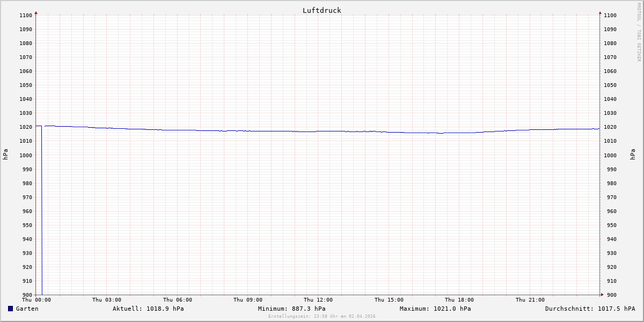This screenshot has height=322, width=644.
Task: Click the Thu 12:00 time label
Action: click(x=318, y=300)
